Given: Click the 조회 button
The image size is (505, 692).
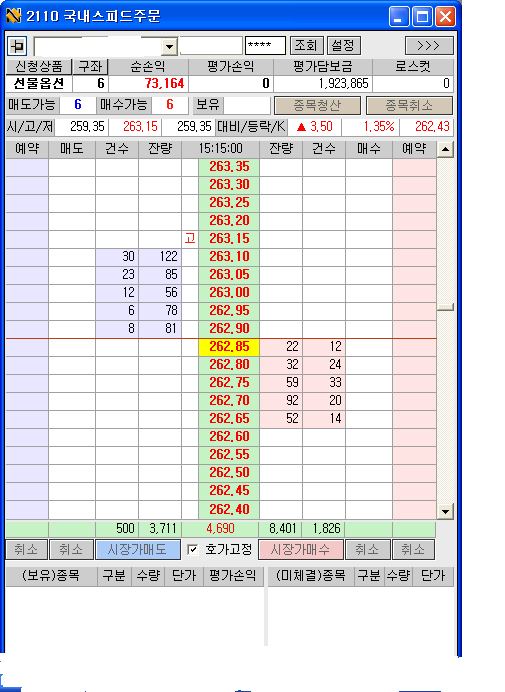Looking at the screenshot, I should coord(306,45).
